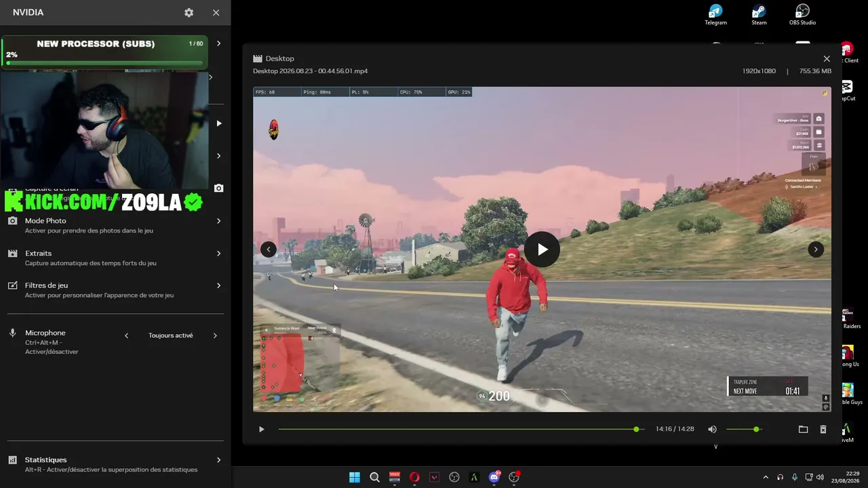Open Mode Photo icon in NVIDIA panel
Viewport: 868px width, 488px height.
click(x=12, y=221)
